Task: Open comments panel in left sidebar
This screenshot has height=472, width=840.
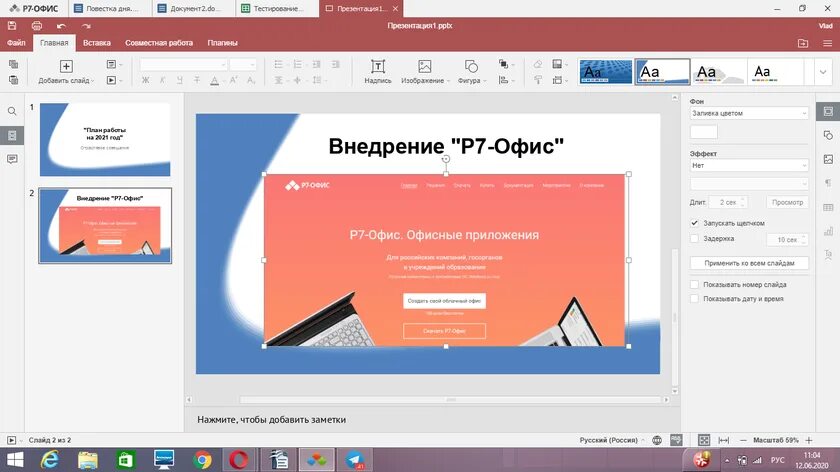Action: point(12,159)
